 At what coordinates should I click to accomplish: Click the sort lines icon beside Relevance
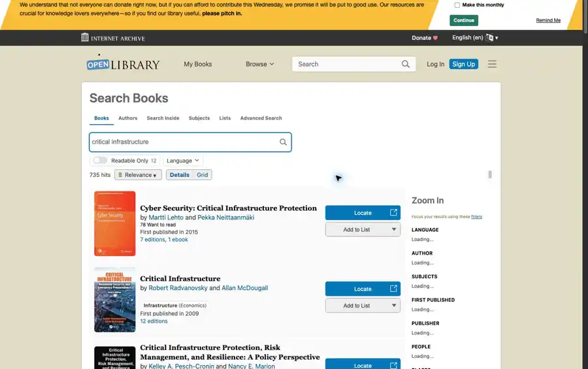120,175
